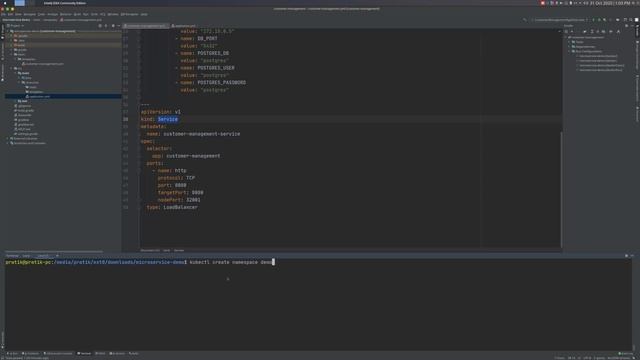Select HELP.md in project tree

(24, 129)
